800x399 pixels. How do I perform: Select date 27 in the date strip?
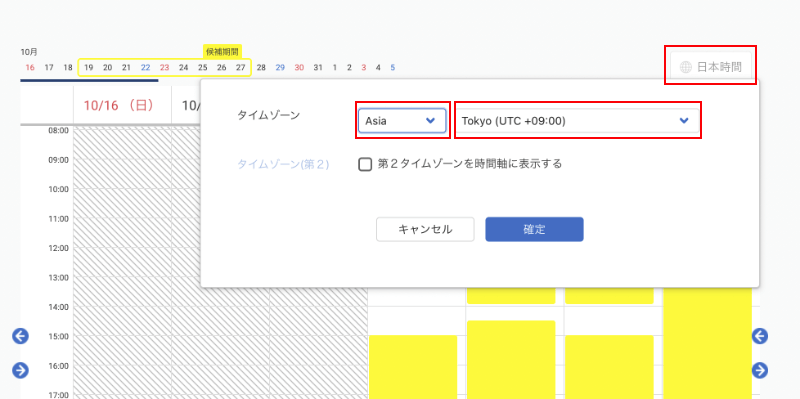coord(240,67)
